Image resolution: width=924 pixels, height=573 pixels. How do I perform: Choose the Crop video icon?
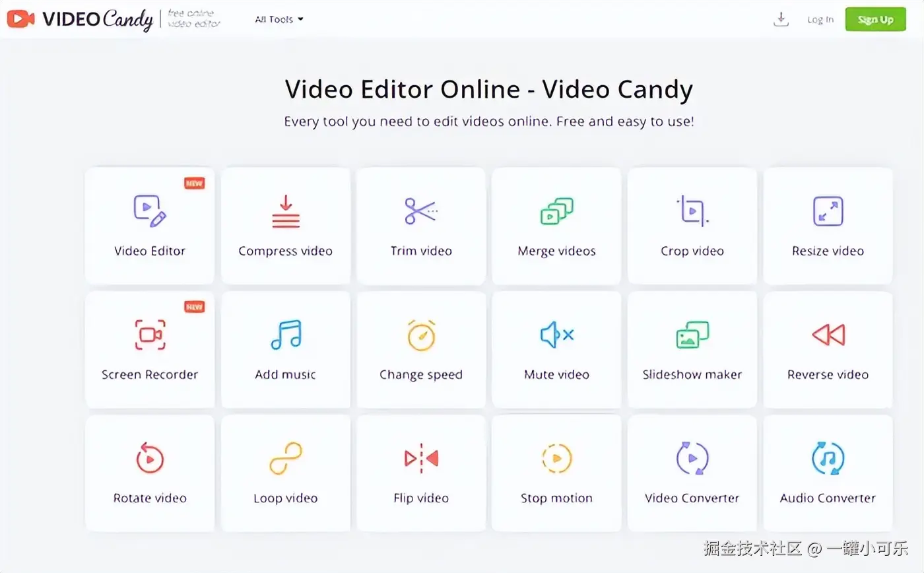point(692,211)
